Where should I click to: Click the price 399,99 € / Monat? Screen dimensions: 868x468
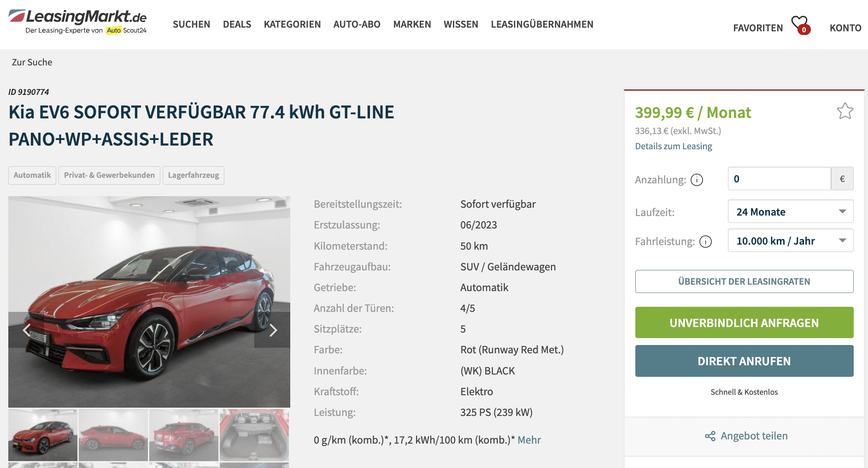693,112
